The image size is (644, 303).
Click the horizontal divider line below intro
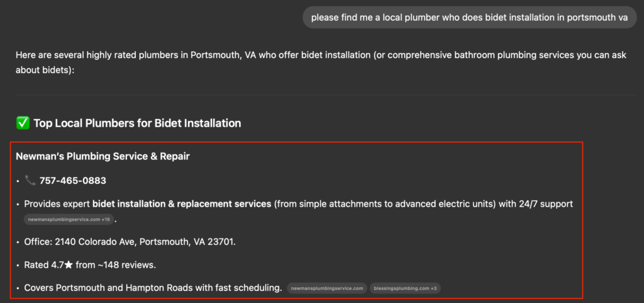325,95
